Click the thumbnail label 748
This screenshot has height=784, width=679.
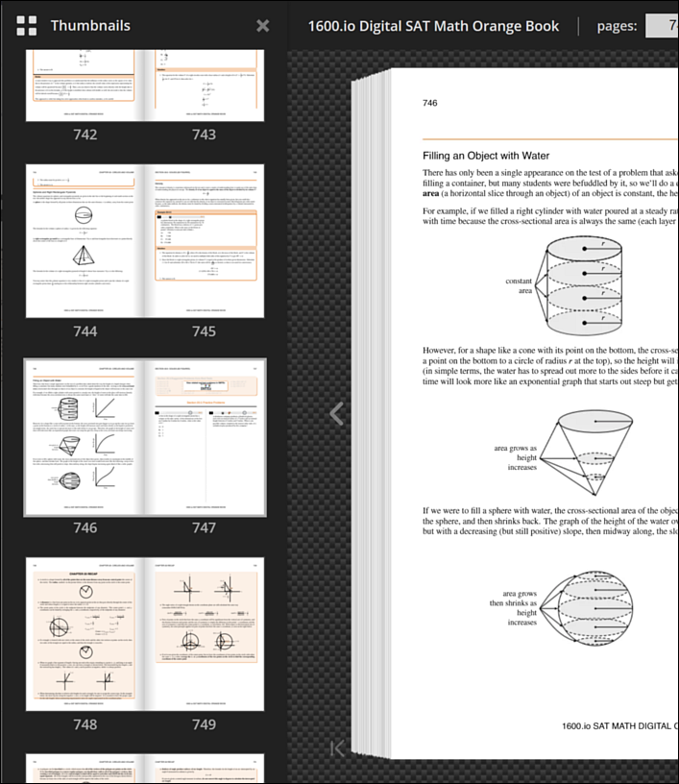pos(85,724)
